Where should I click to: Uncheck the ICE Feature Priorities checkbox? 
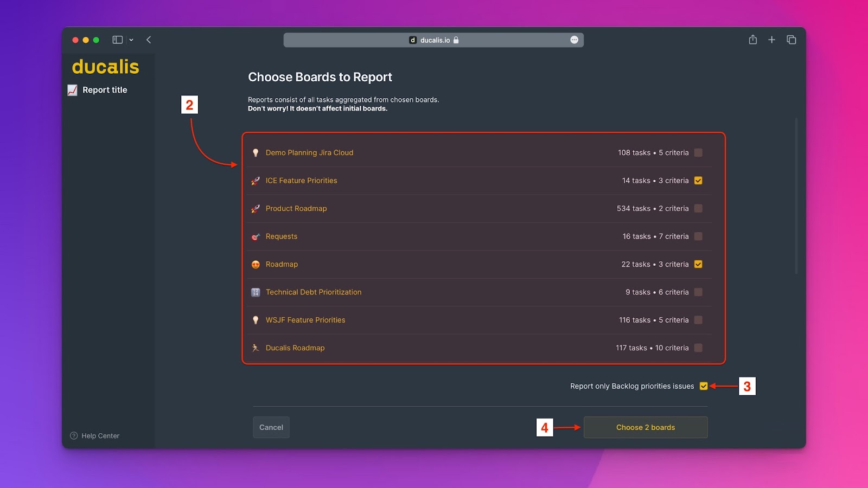coord(698,181)
